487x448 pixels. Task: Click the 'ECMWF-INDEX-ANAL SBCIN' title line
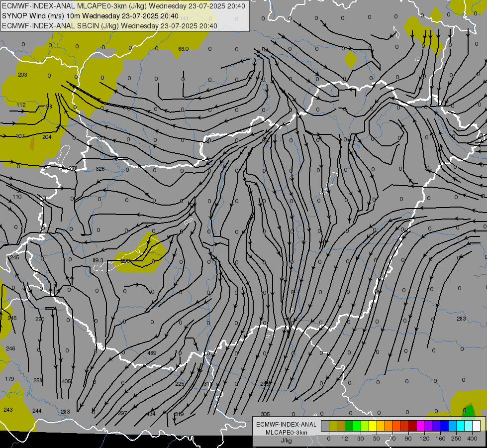coord(109,26)
